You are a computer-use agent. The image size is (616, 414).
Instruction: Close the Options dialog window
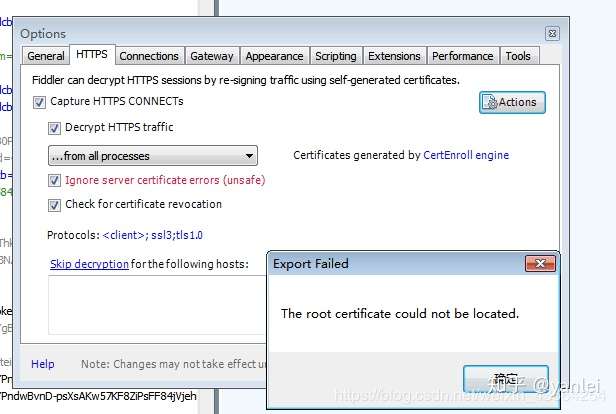552,33
